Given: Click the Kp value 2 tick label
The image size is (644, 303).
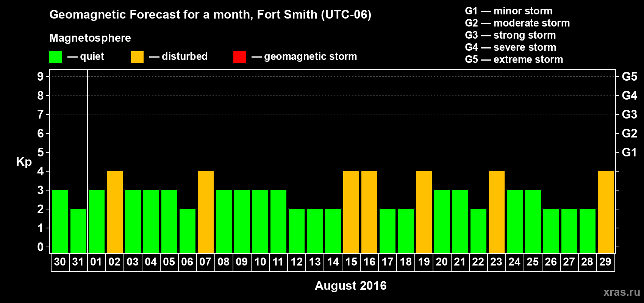Looking at the screenshot, I should pyautogui.click(x=41, y=209).
